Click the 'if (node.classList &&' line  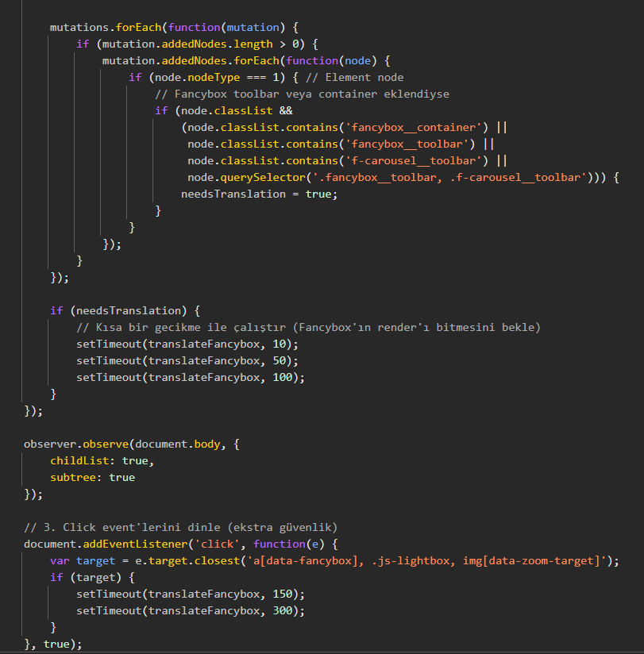click(224, 111)
